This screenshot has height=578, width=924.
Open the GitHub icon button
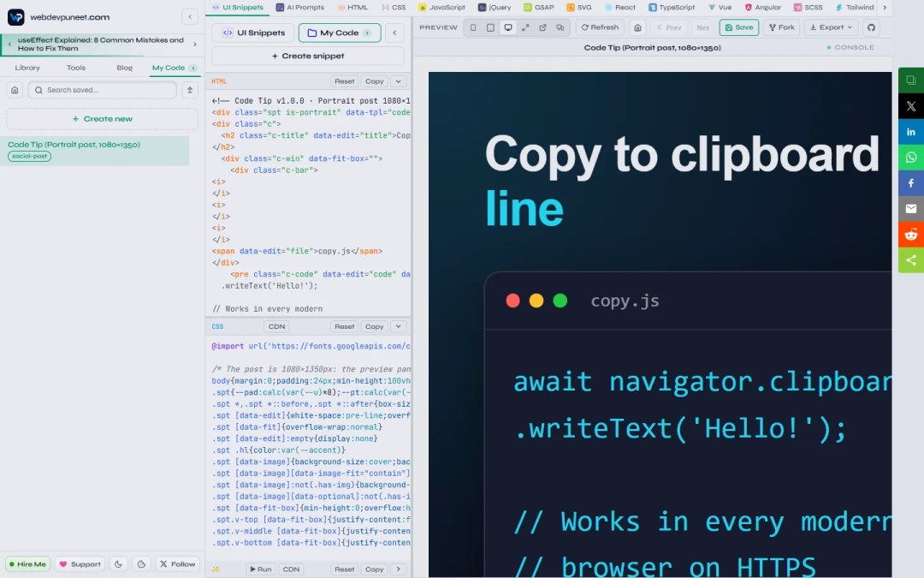coord(871,27)
